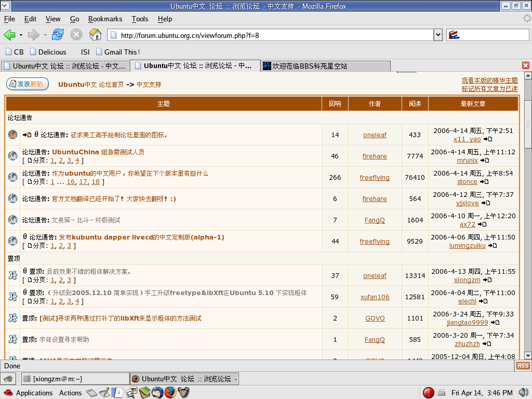Viewport: 532px width, 399px height.
Task: Launch Firefox from the bottom panel launcher
Action: coord(170,393)
